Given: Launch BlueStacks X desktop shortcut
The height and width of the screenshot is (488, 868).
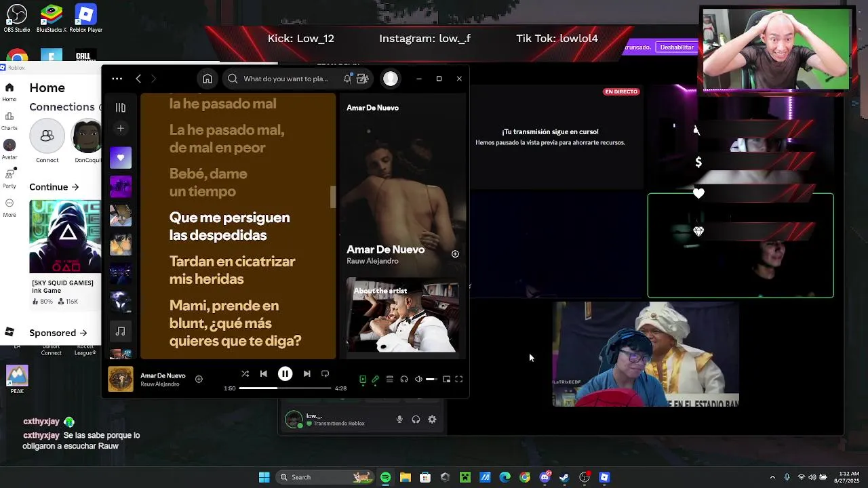Looking at the screenshot, I should click(52, 18).
